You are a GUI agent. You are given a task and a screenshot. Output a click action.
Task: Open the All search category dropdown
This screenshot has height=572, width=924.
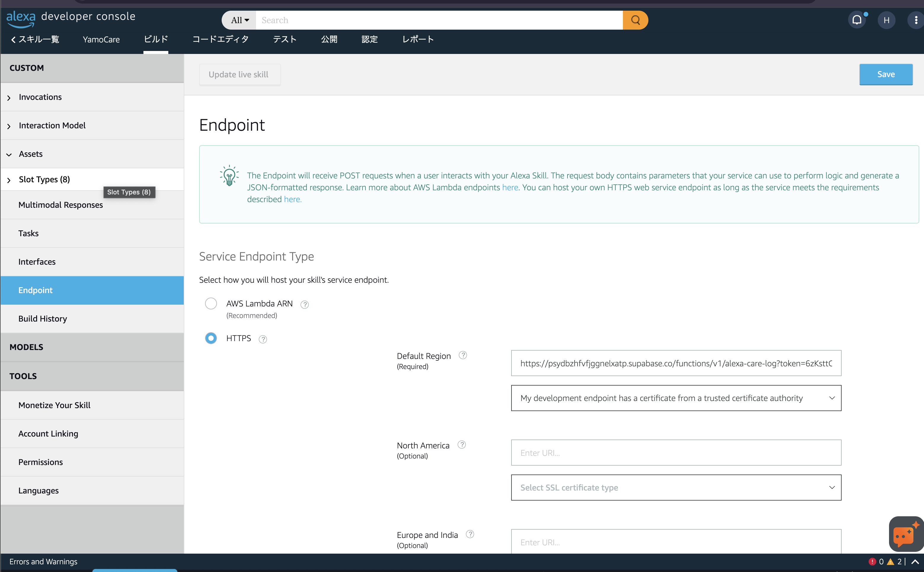point(239,20)
